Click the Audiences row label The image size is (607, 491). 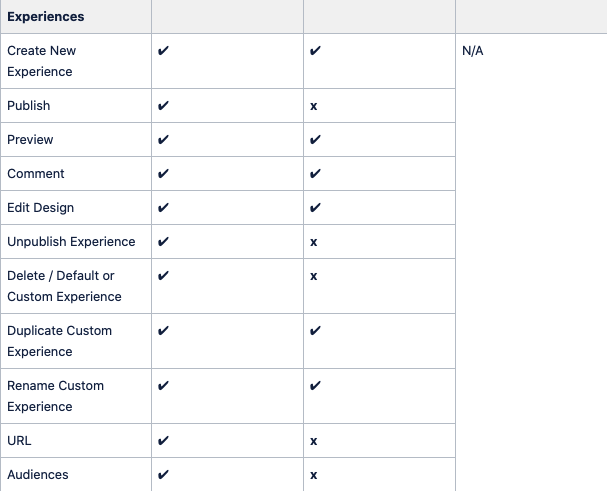click(38, 475)
